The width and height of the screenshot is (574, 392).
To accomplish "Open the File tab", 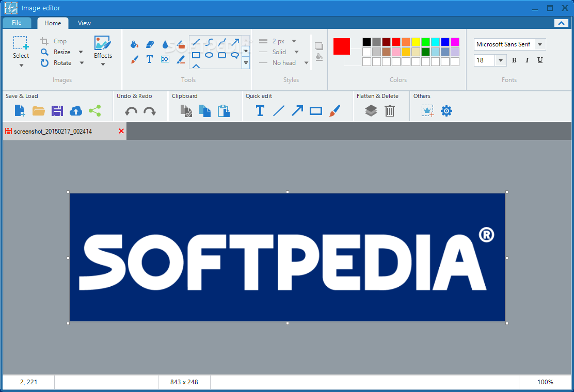I will coord(17,23).
